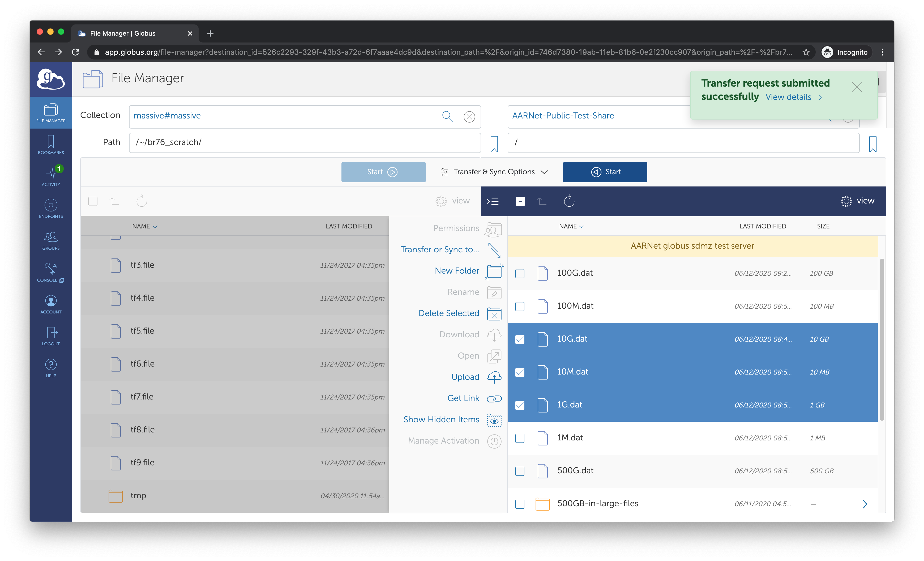Bookmark the /~/br76_scratch/ path
Image resolution: width=924 pixels, height=561 pixels.
click(x=494, y=144)
